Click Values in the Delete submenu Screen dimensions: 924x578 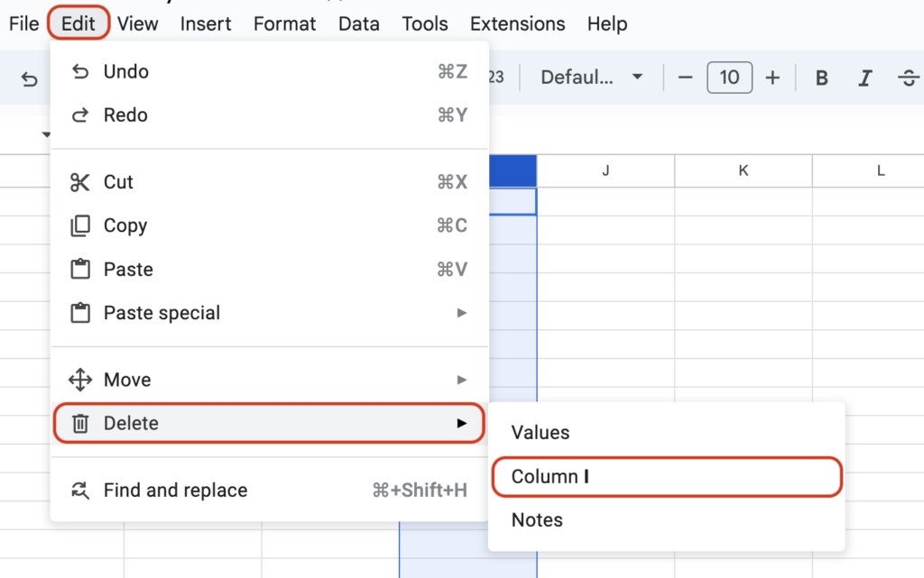point(540,433)
